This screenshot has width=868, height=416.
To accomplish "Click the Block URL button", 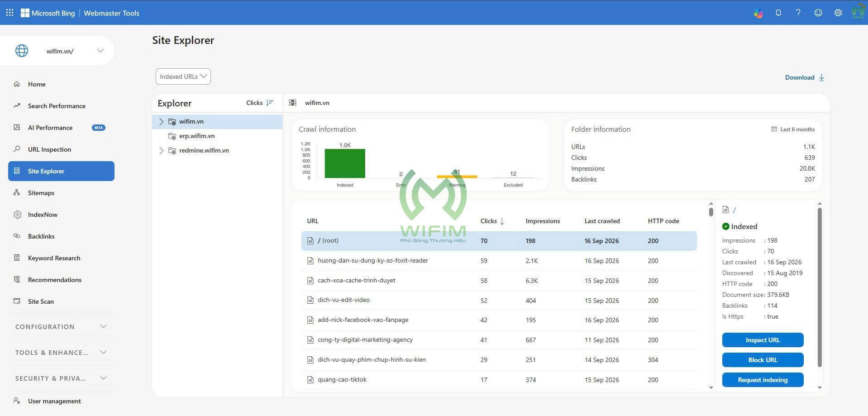I will pos(763,360).
